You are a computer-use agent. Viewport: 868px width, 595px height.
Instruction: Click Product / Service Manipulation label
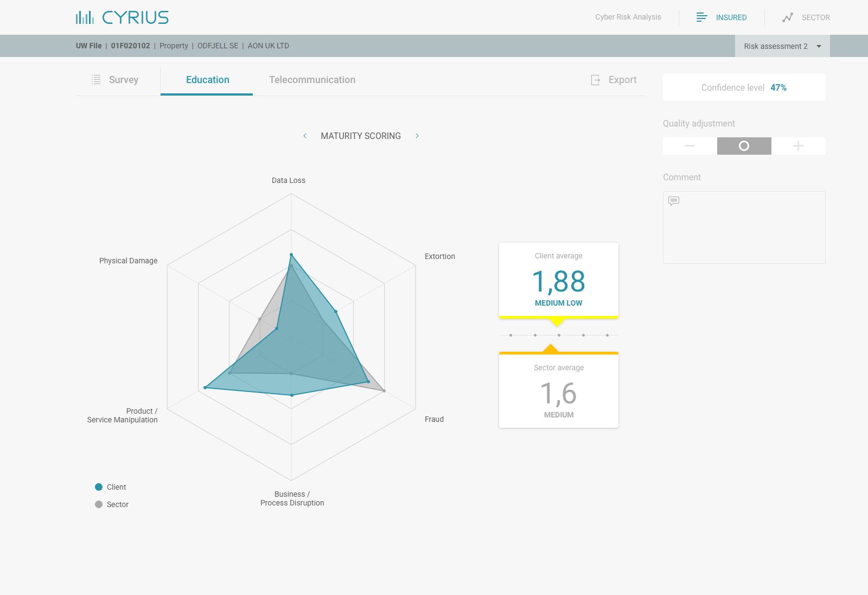tap(123, 415)
